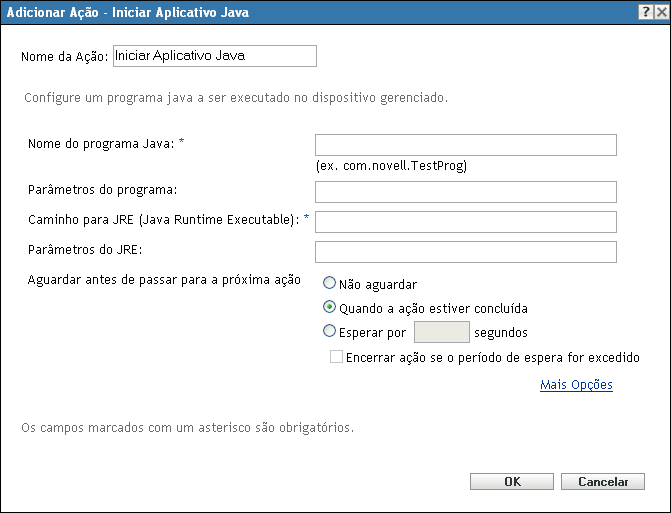
Task: Open the Mais Opções link
Action: 576,385
